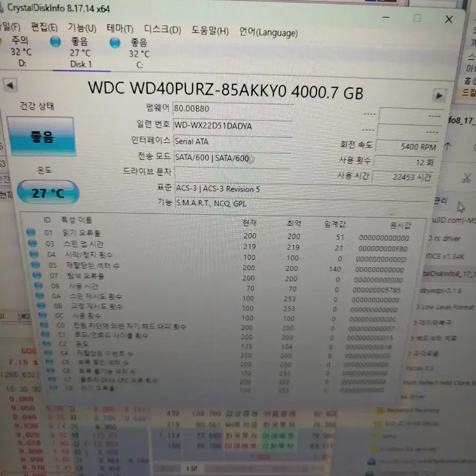Click the power-on hours field 22453 시간
The height and width of the screenshot is (476, 476).
tap(403, 177)
